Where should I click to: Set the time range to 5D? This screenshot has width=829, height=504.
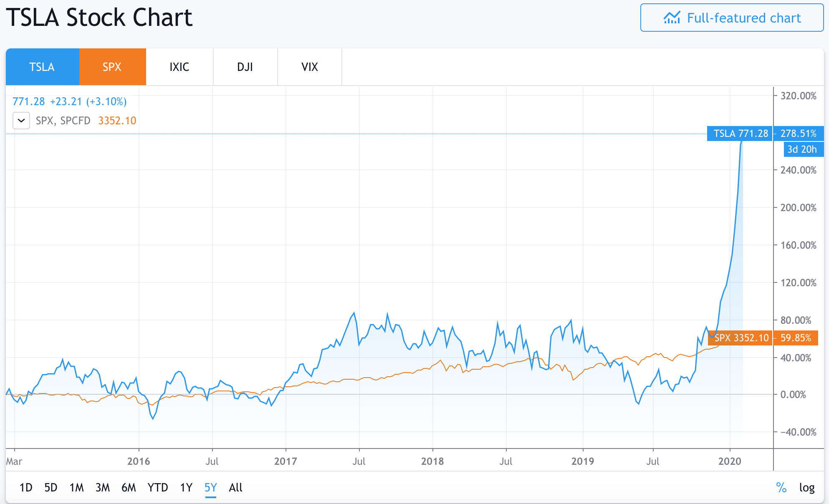pyautogui.click(x=51, y=487)
